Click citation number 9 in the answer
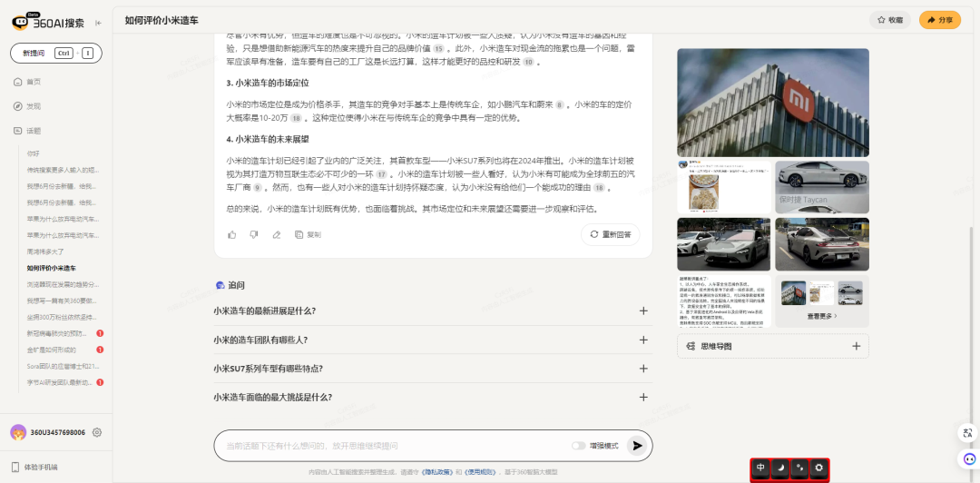Viewport: 980px width, 483px height. [257, 188]
